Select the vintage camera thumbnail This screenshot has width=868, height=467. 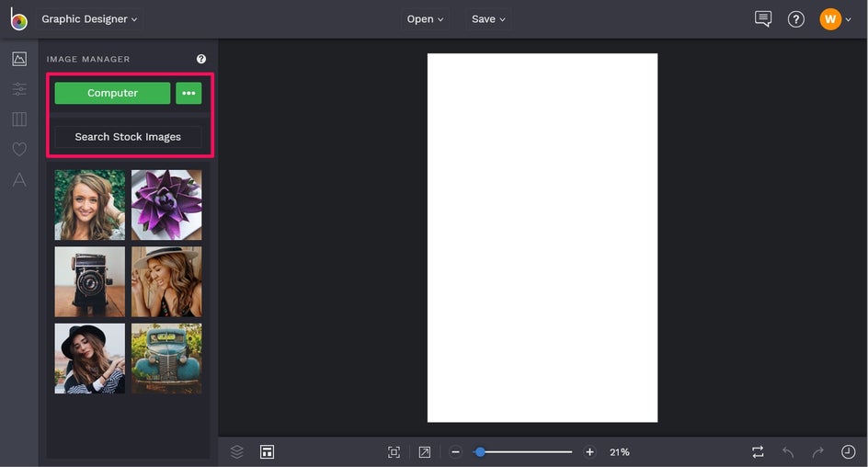coord(90,281)
